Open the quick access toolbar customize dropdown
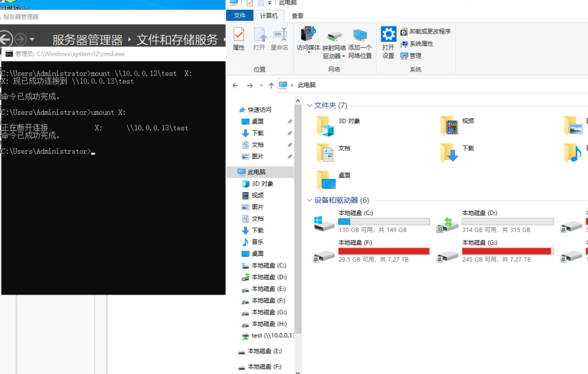Image resolution: width=588 pixels, height=374 pixels. tap(269, 3)
